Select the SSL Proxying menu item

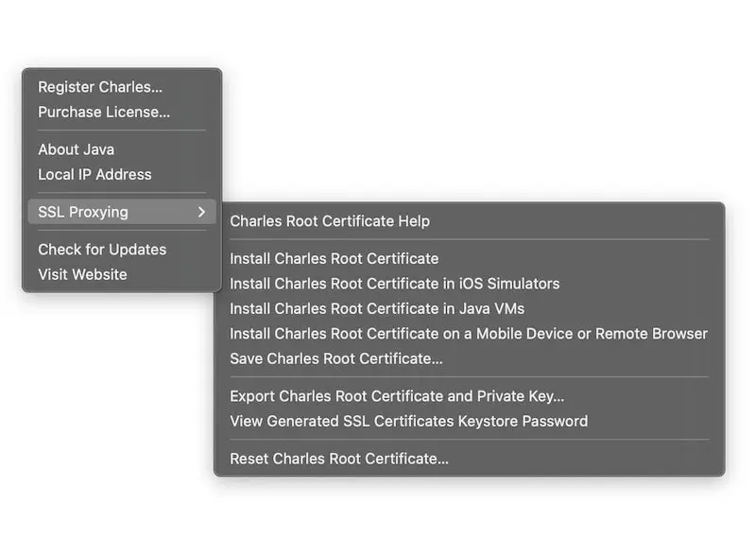coord(83,212)
